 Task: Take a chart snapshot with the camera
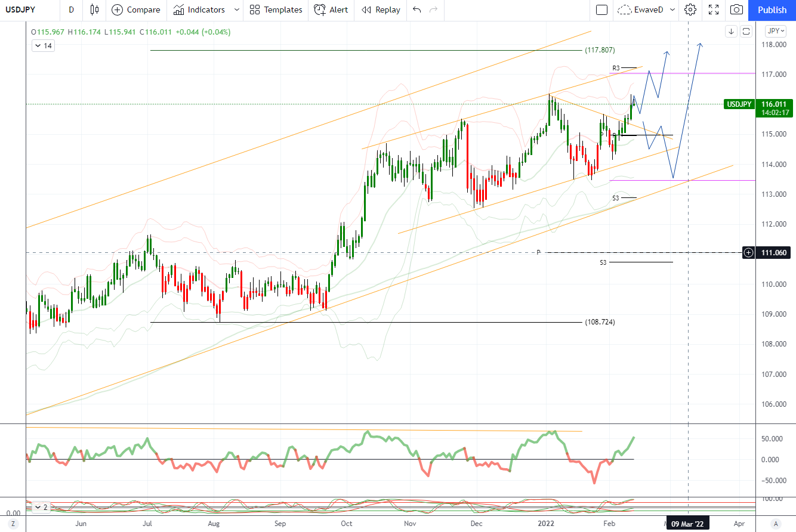[x=737, y=10]
